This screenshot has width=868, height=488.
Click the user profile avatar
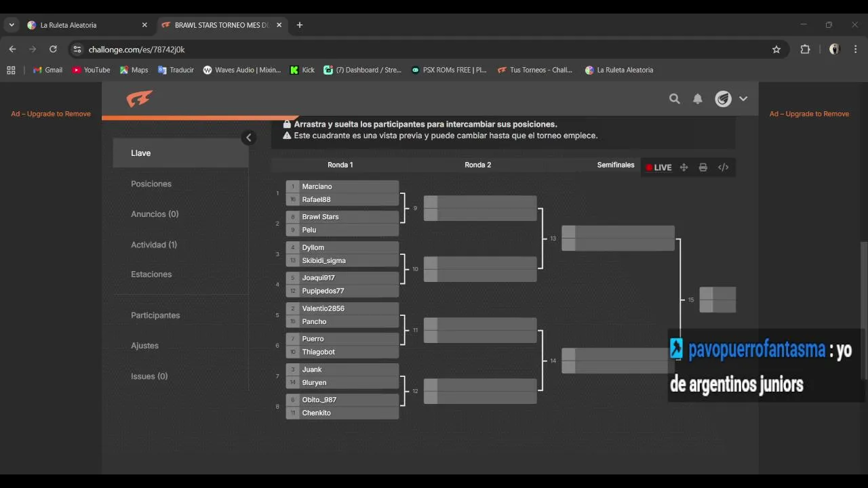[724, 99]
